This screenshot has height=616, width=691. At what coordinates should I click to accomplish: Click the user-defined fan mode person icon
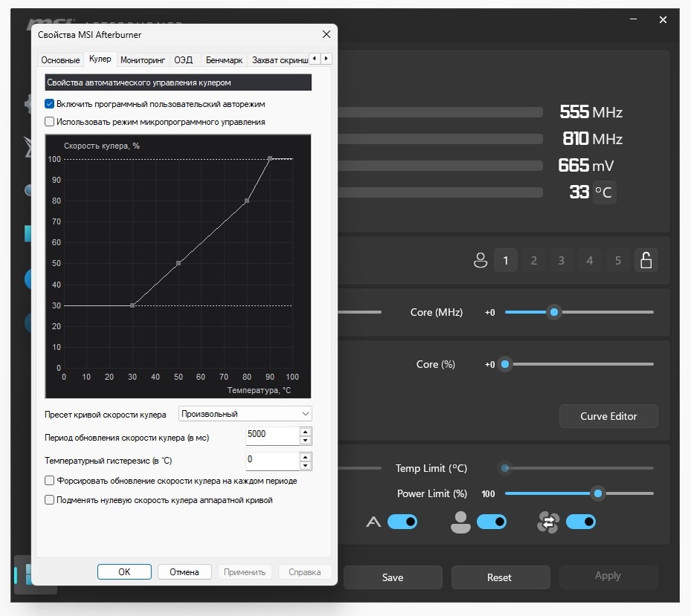click(461, 522)
